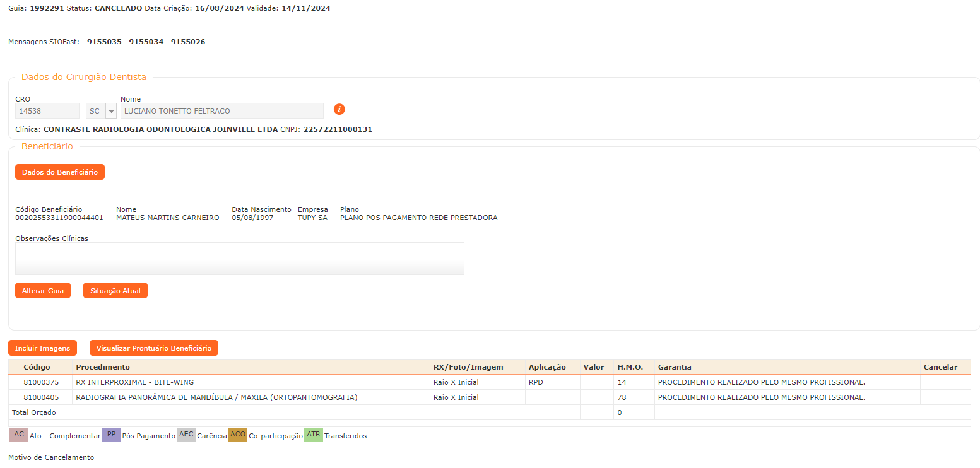Viewport: 980px width, 468px height.
Task: Click the Garantia text in the Panorâmica row
Action: click(x=761, y=397)
